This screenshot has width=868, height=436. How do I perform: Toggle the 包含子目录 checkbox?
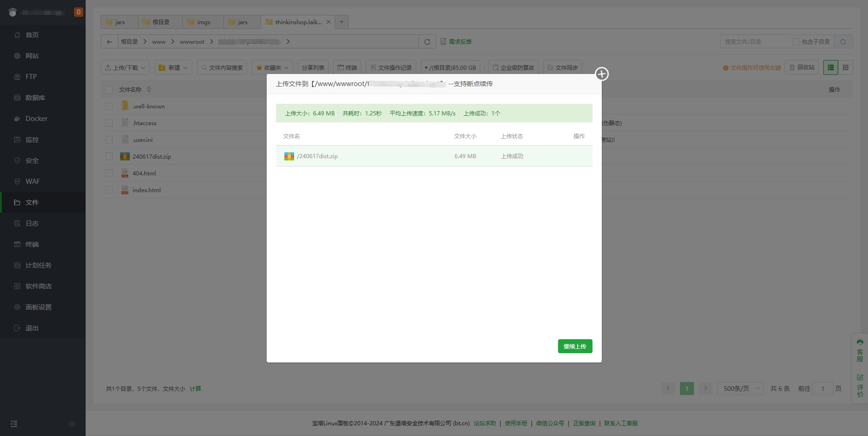pyautogui.click(x=796, y=42)
